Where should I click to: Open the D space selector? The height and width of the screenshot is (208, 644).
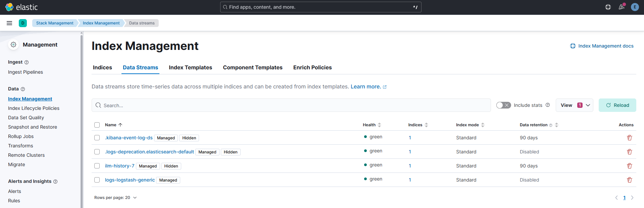[x=23, y=23]
